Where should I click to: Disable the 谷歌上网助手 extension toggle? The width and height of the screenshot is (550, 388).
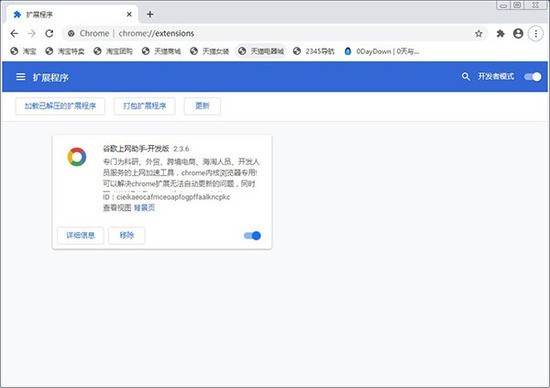point(252,235)
